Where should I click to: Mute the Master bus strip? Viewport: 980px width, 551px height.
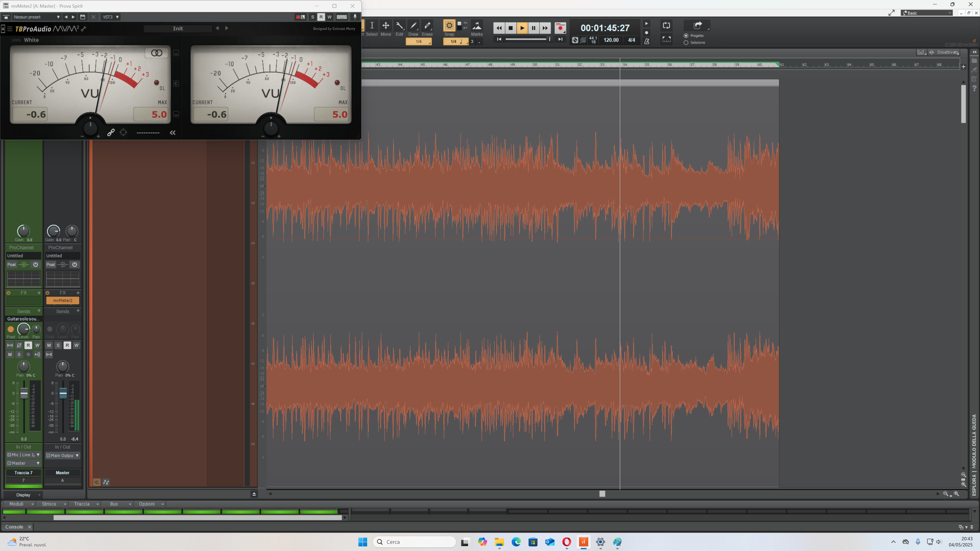49,345
